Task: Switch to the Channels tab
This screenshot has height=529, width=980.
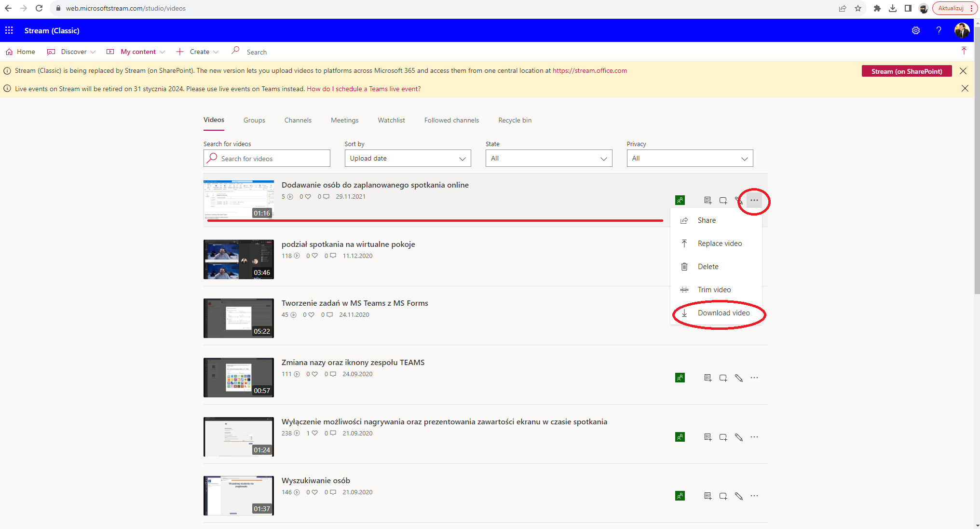Action: [298, 120]
